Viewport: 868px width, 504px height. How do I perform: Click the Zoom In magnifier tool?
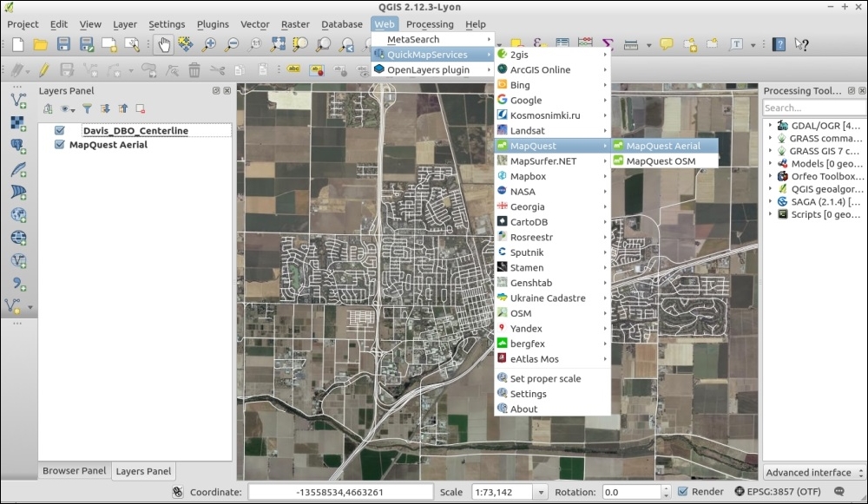coord(209,44)
